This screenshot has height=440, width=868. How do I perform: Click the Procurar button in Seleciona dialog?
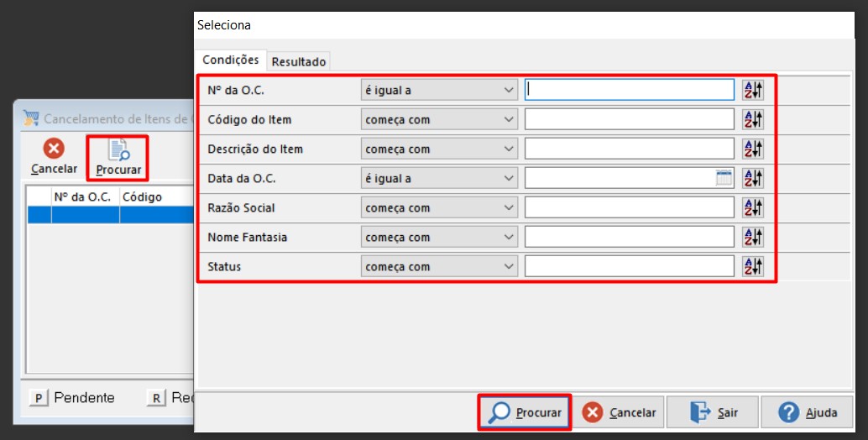click(525, 412)
